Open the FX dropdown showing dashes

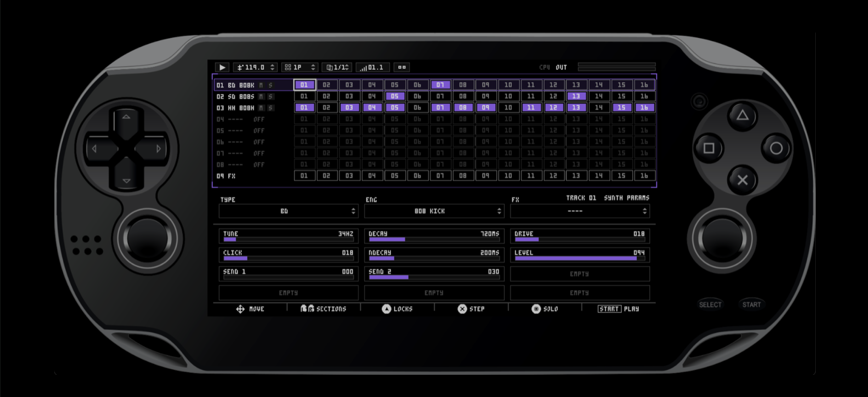(x=580, y=211)
